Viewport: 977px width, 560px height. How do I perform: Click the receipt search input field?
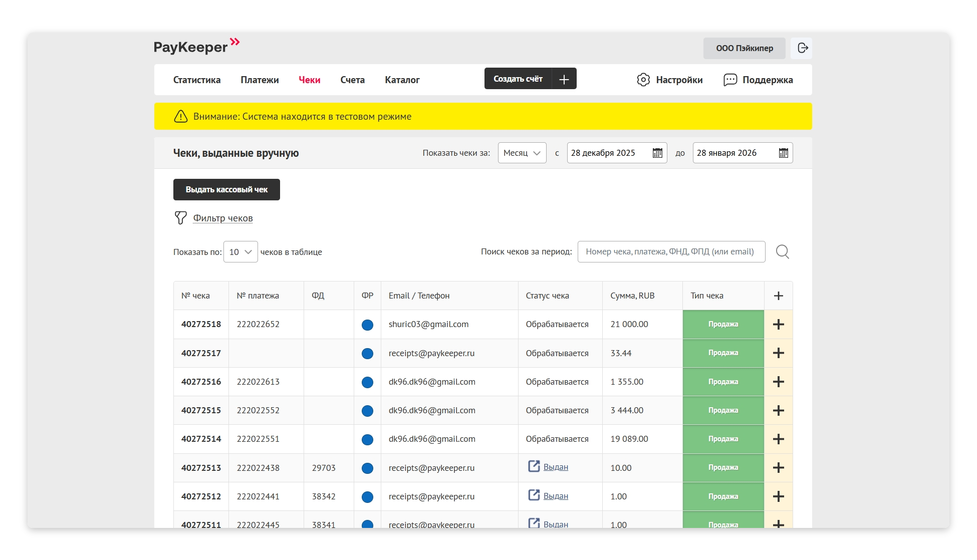coord(671,252)
